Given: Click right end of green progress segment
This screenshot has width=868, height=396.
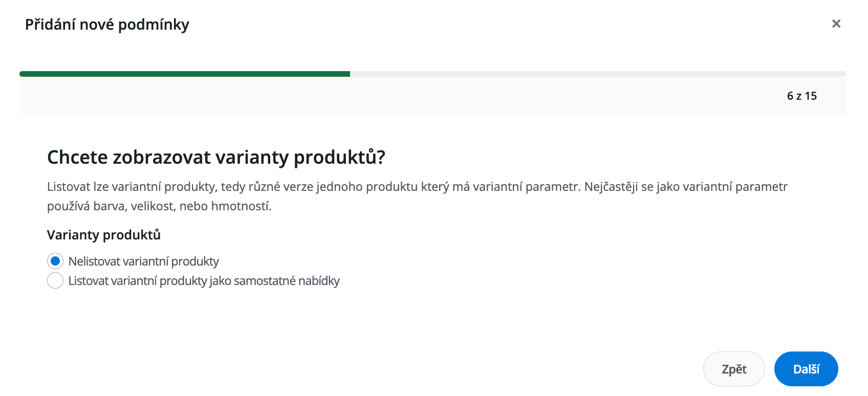Looking at the screenshot, I should point(347,74).
